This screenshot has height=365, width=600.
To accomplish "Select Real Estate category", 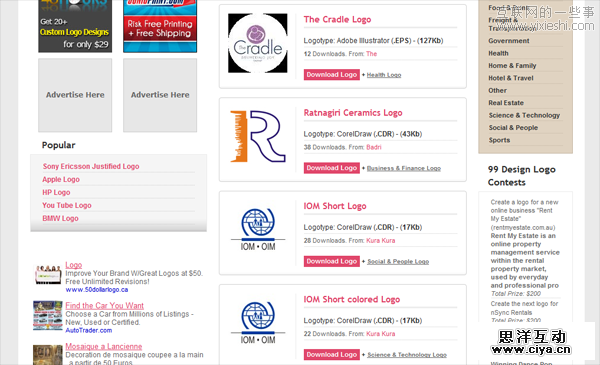I will point(506,103).
